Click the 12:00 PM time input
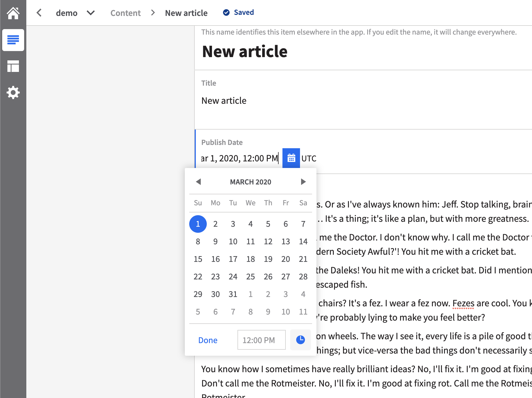 pyautogui.click(x=261, y=340)
